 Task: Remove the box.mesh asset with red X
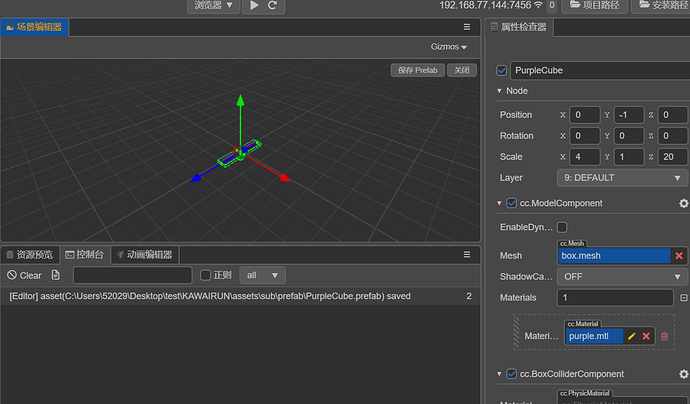(x=679, y=256)
